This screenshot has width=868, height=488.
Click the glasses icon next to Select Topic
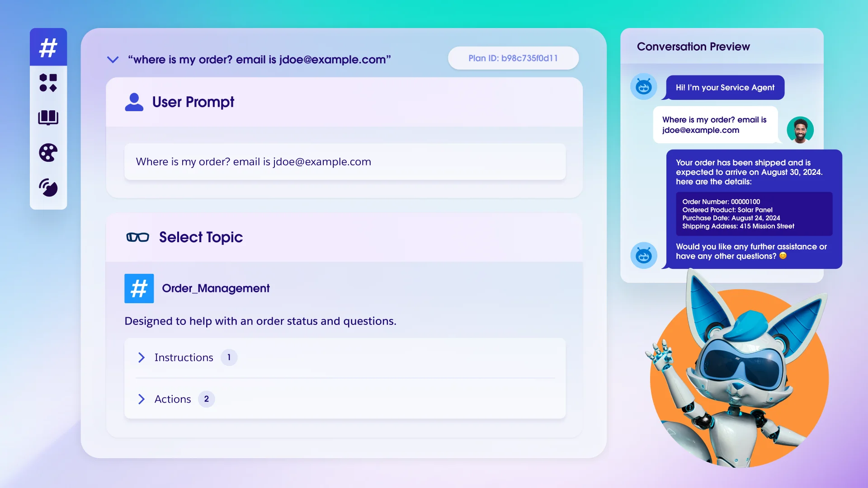[136, 237]
